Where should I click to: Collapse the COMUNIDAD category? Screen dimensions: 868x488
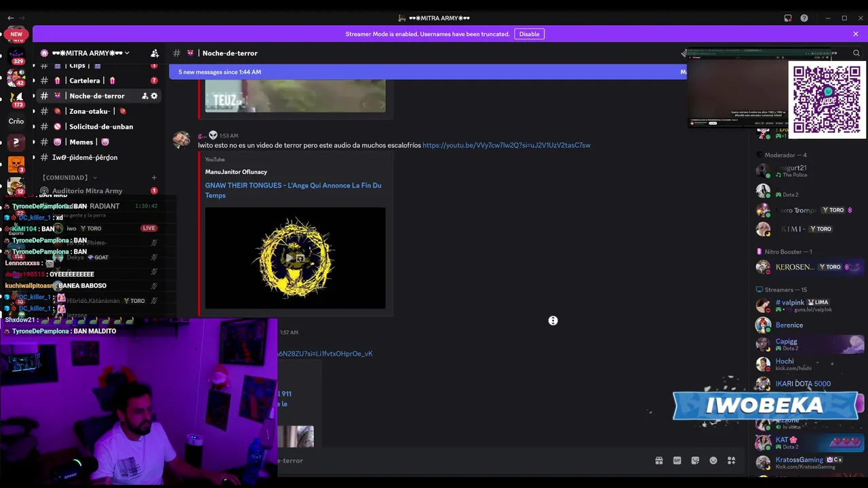point(68,178)
